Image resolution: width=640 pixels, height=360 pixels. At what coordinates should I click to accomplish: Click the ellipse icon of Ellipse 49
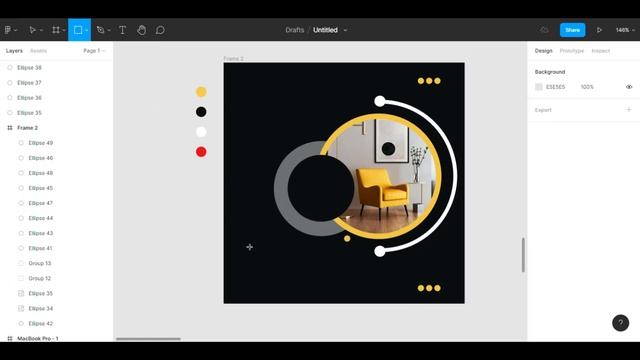point(21,143)
